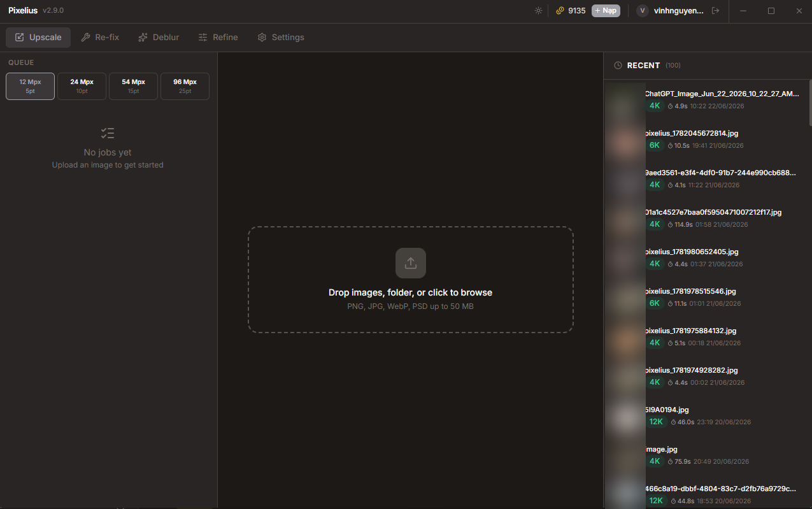Select recent item pixelius_1781980652405.jpg

[706, 258]
